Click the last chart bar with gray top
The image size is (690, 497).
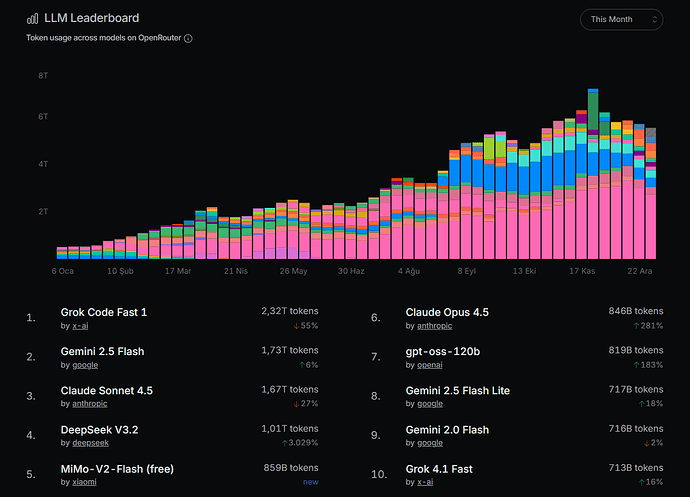651,193
